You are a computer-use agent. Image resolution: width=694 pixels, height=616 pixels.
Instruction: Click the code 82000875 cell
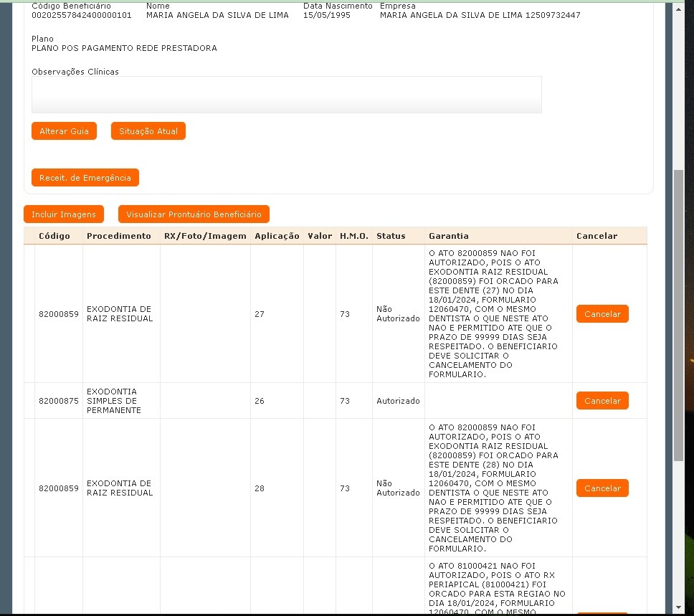tap(59, 401)
